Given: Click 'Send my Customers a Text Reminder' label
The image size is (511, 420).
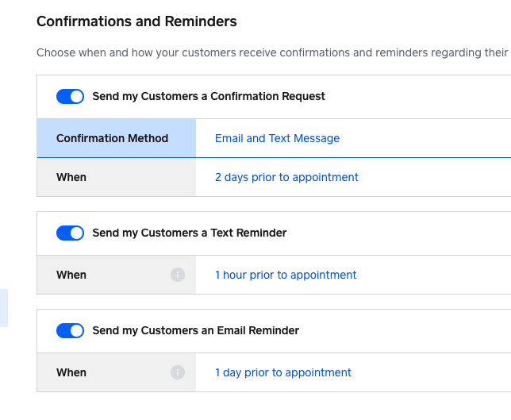Looking at the screenshot, I should pyautogui.click(x=190, y=233).
